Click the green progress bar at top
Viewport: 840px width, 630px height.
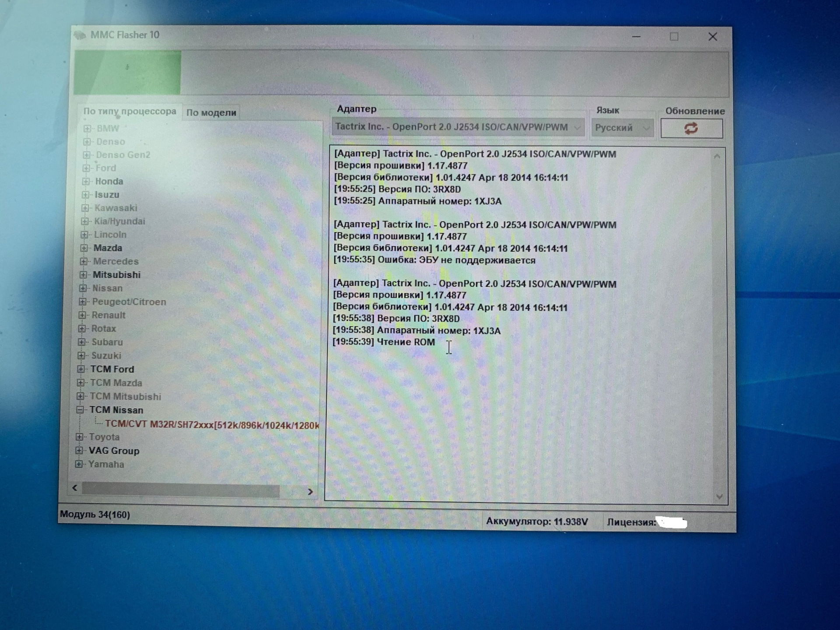(x=127, y=73)
